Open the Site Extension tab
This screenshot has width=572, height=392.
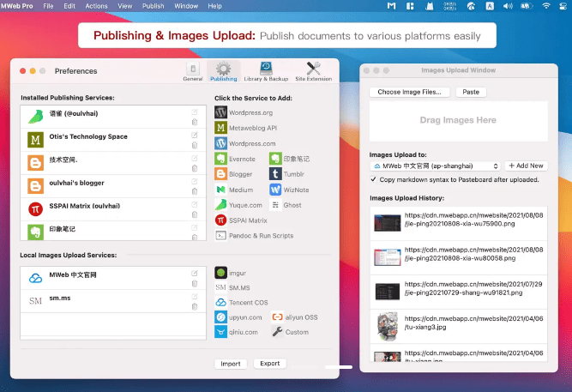click(x=313, y=71)
